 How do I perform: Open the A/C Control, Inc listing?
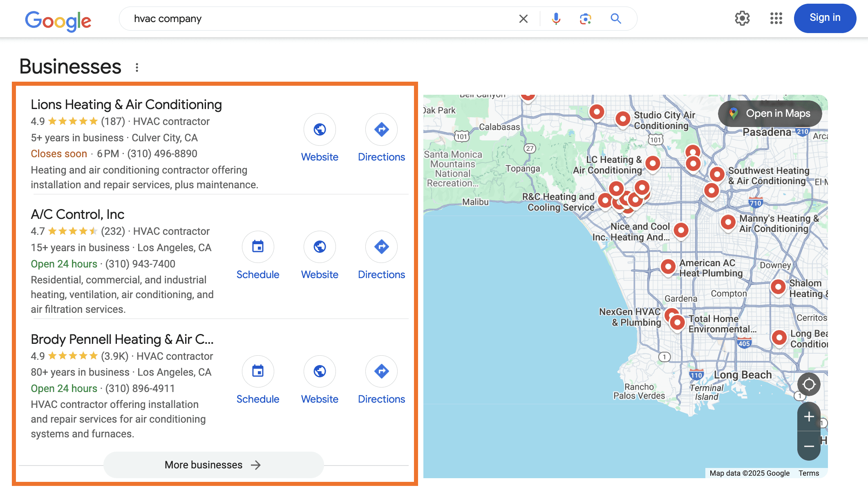pyautogui.click(x=78, y=214)
